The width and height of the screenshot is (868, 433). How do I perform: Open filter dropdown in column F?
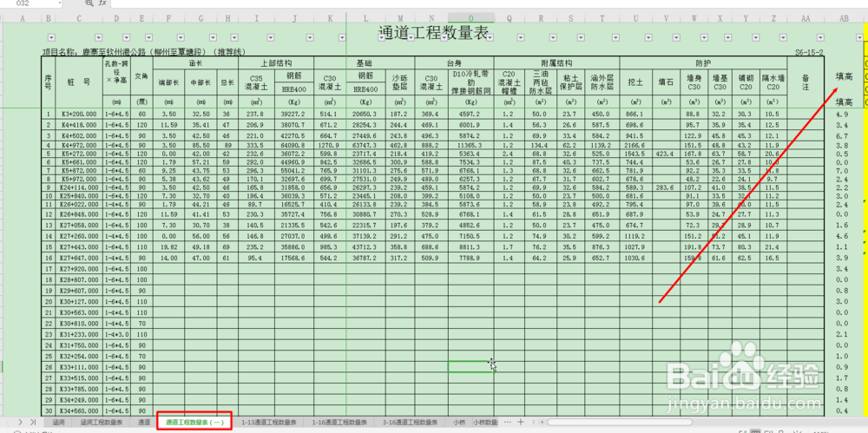(x=181, y=37)
